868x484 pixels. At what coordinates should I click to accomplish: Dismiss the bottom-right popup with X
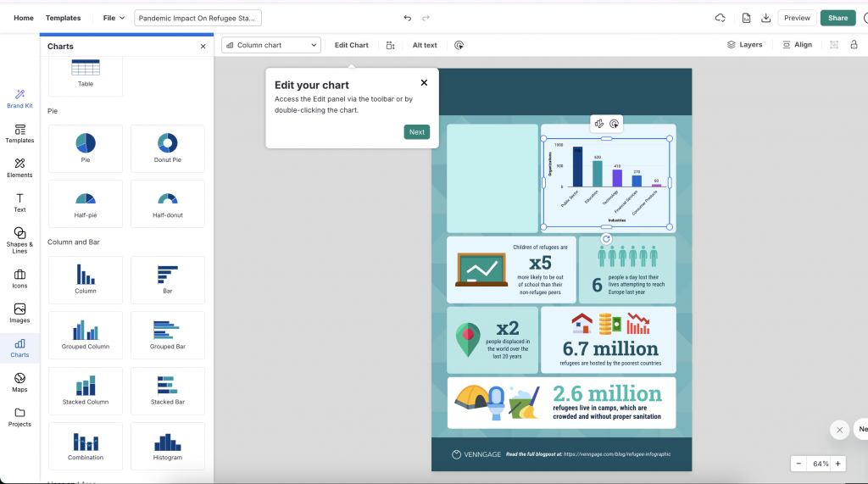[840, 430]
